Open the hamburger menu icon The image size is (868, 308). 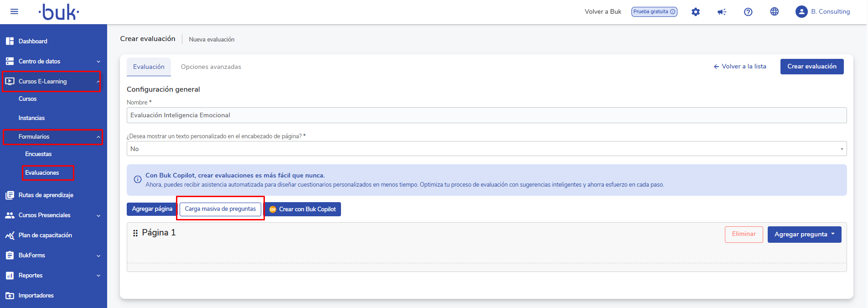(14, 11)
